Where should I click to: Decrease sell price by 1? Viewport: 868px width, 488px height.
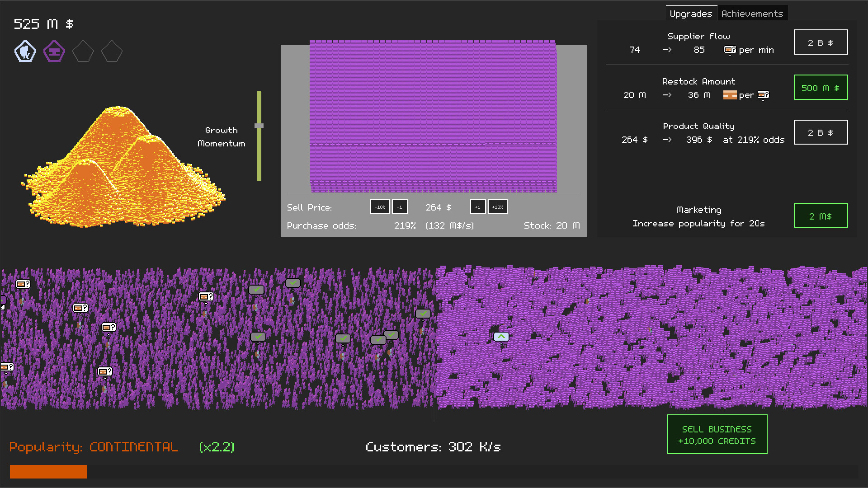(x=400, y=207)
